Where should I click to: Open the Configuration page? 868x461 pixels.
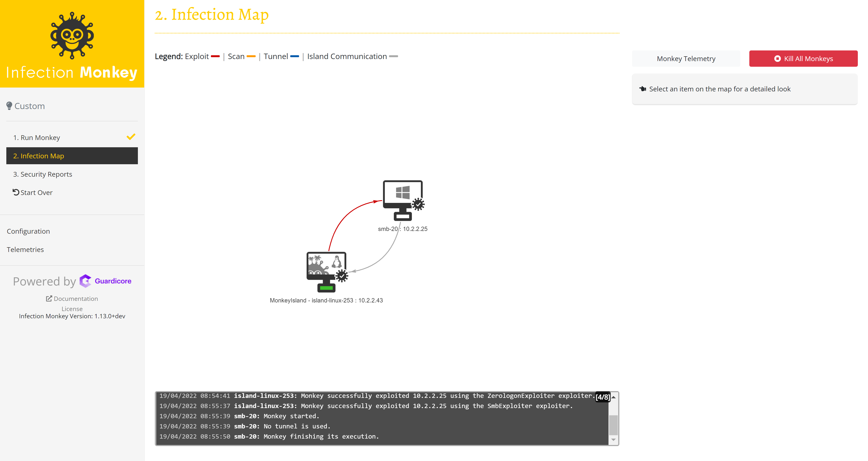coord(28,231)
